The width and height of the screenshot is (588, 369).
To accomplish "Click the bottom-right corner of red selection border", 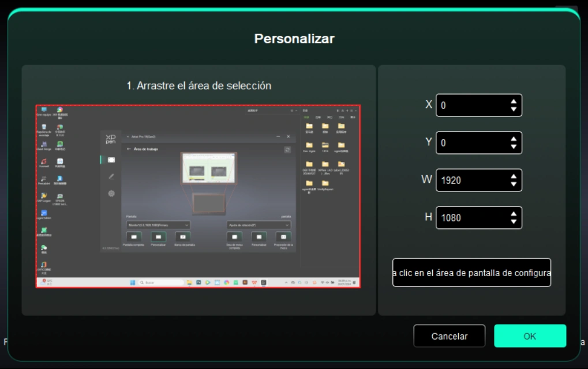I will click(360, 287).
